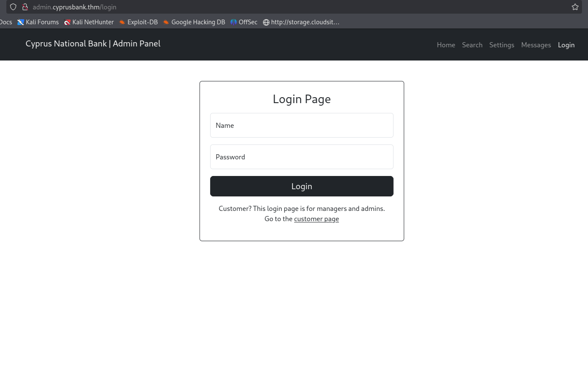This screenshot has height=369, width=588.
Task: Bookmark this page with the star icon
Action: click(575, 7)
